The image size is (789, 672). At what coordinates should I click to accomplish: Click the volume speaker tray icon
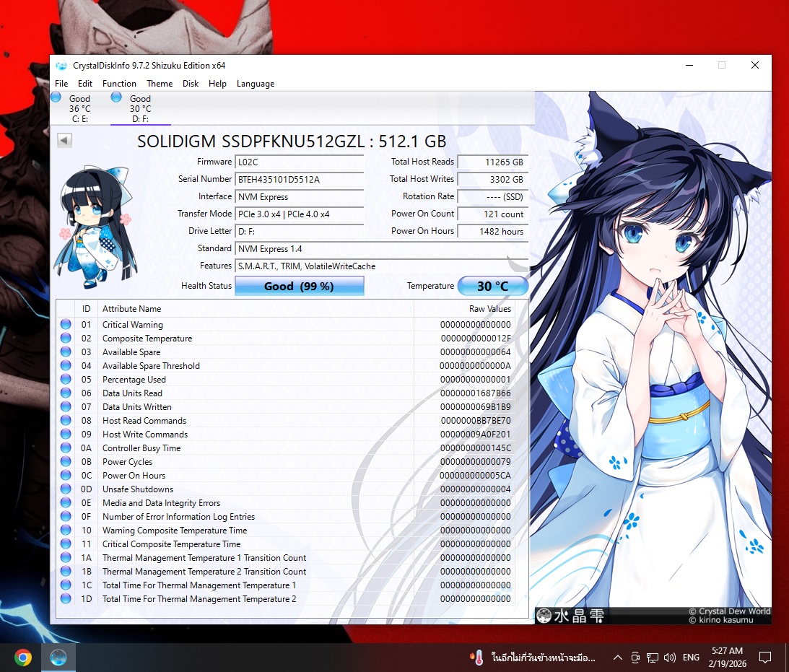click(669, 658)
